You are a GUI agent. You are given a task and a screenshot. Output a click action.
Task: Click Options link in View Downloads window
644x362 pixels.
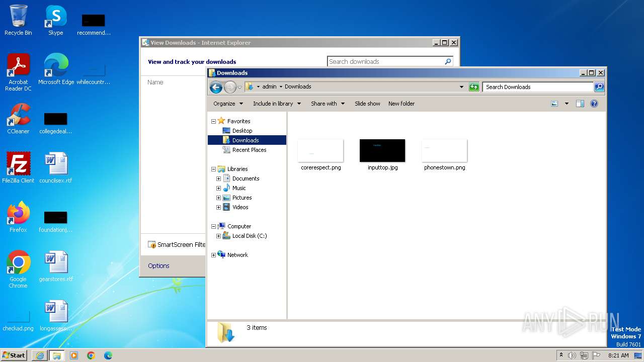click(158, 265)
